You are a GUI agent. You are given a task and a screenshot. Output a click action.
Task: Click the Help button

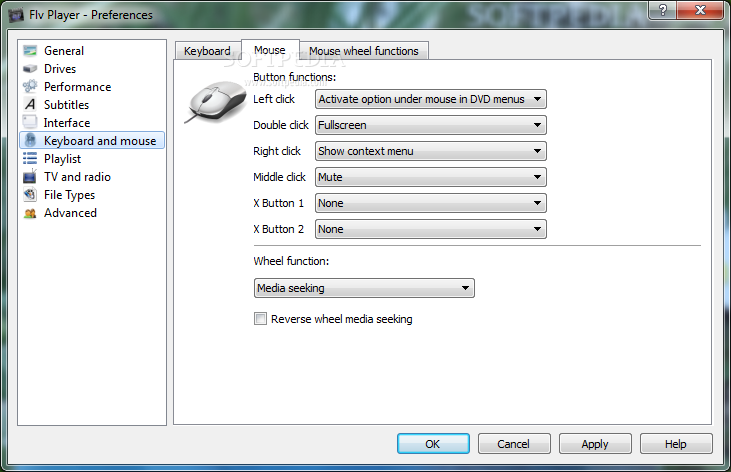coord(676,444)
